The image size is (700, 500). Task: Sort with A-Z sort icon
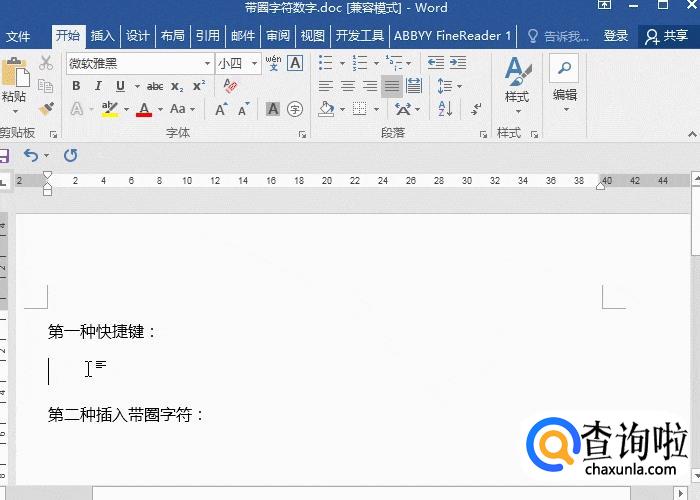tap(445, 108)
